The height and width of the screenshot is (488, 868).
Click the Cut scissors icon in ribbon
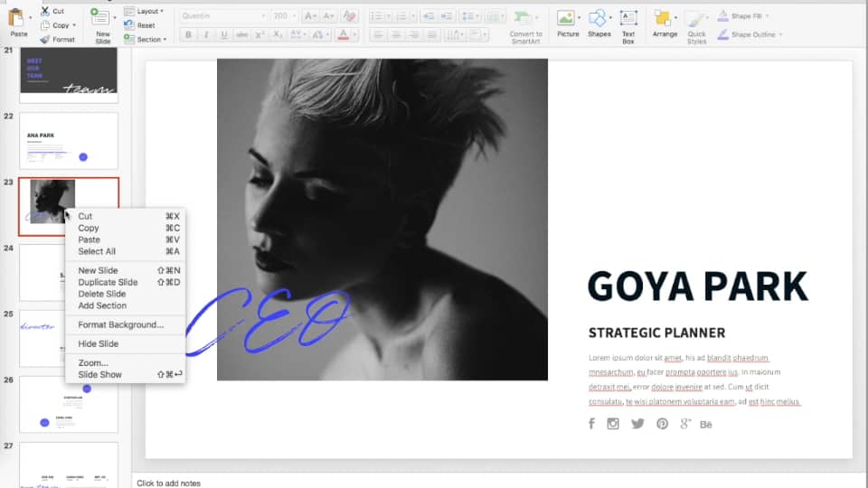[45, 11]
